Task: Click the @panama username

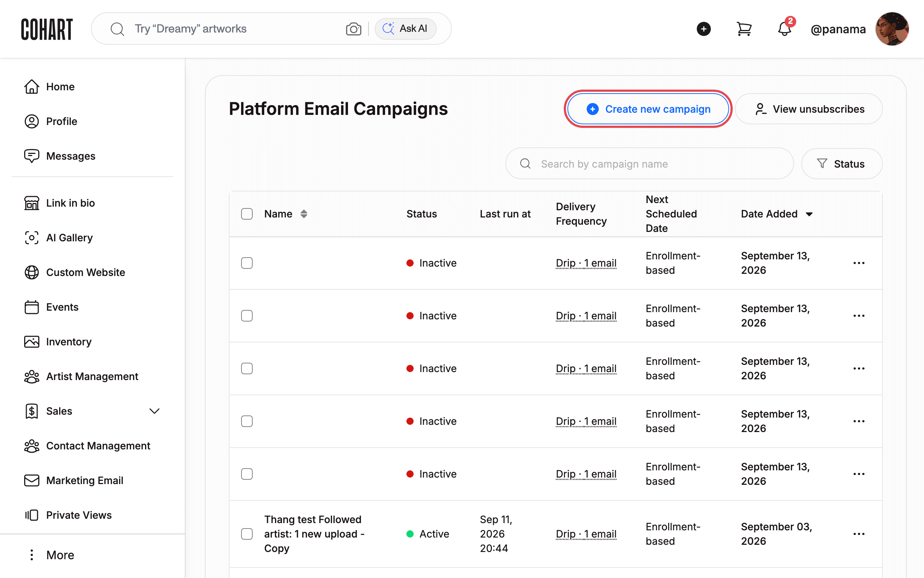Action: pos(838,29)
